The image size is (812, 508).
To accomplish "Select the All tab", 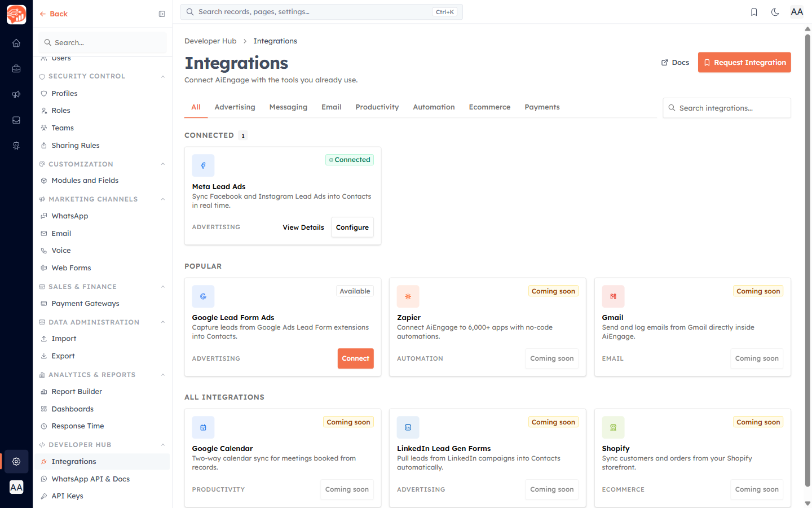I will click(196, 107).
